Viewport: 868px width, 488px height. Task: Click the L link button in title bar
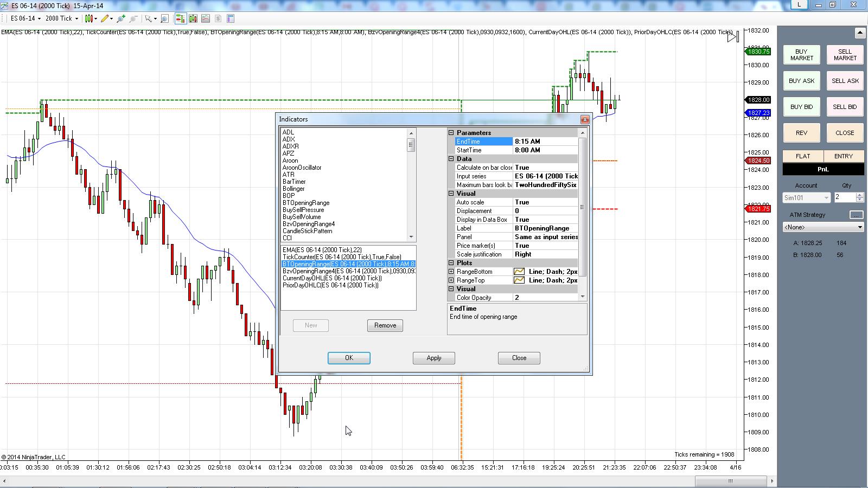[x=799, y=4]
